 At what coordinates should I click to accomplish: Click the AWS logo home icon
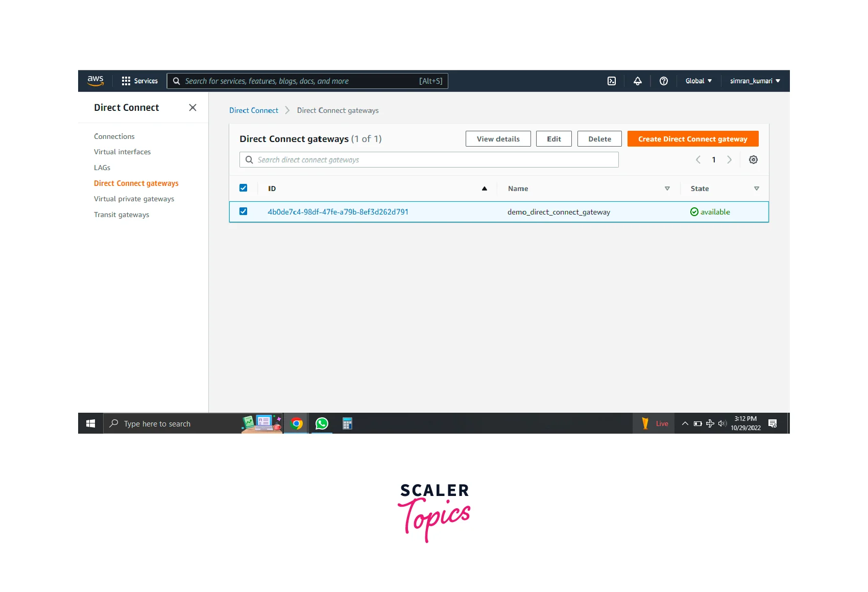coord(95,81)
